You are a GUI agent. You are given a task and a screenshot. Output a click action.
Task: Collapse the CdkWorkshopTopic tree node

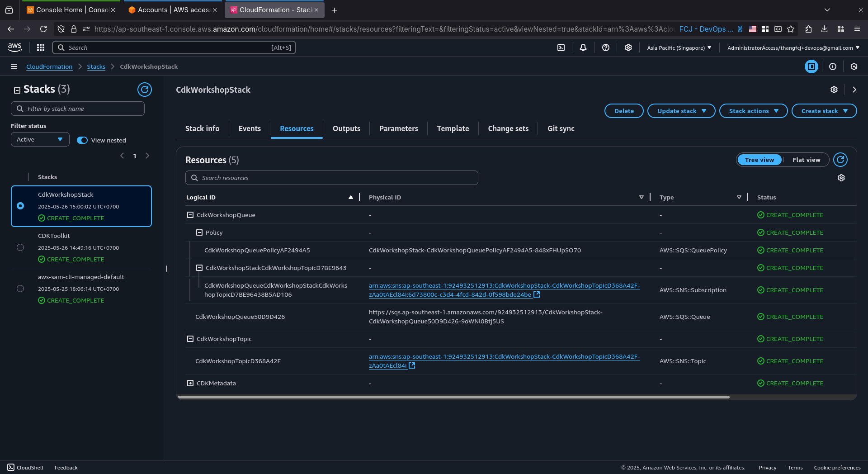point(190,339)
